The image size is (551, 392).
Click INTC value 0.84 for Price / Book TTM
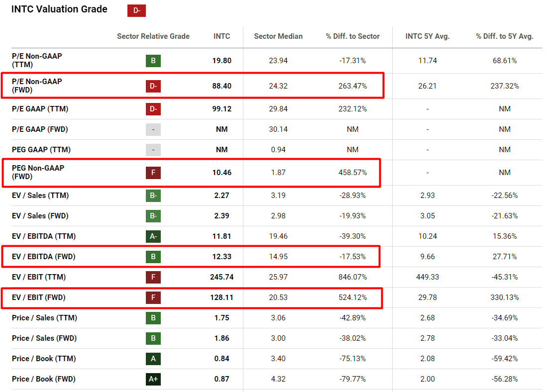[221, 358]
